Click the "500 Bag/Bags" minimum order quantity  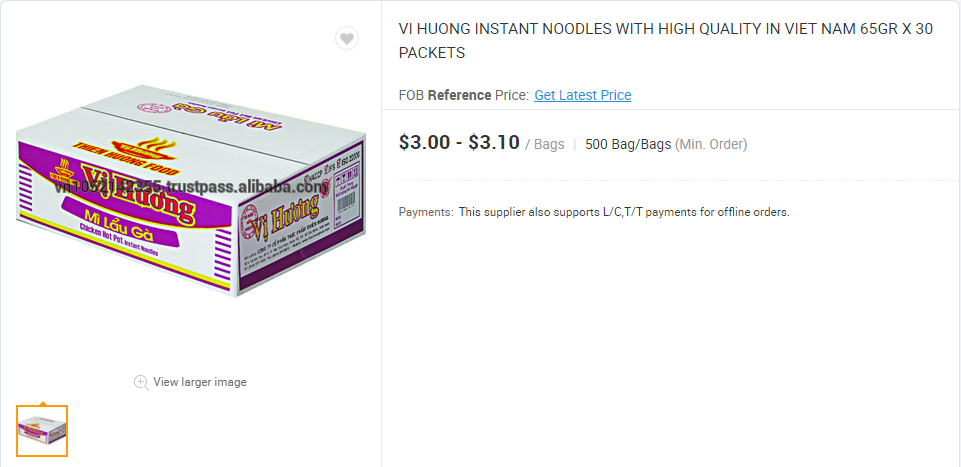[628, 144]
